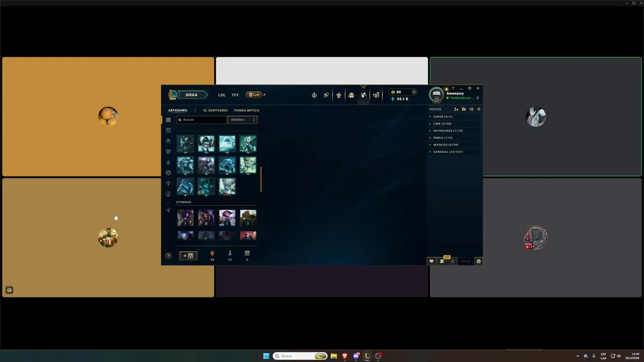This screenshot has width=644, height=362.
Task: Click the ESP LAA language indicator
Action: pyautogui.click(x=604, y=356)
